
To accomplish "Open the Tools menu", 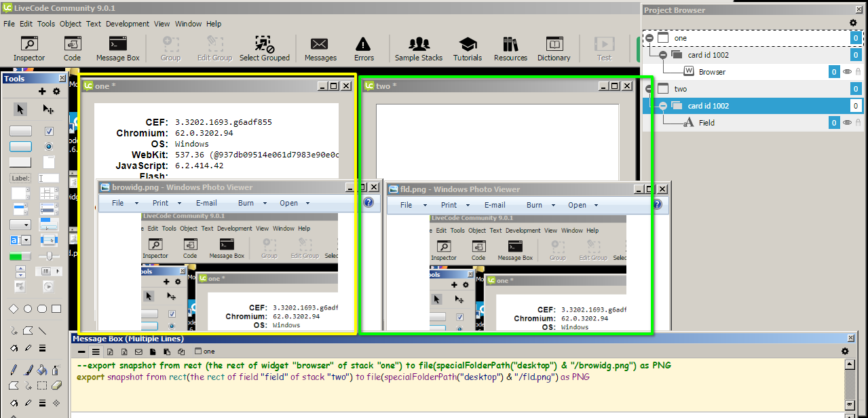I will [46, 24].
